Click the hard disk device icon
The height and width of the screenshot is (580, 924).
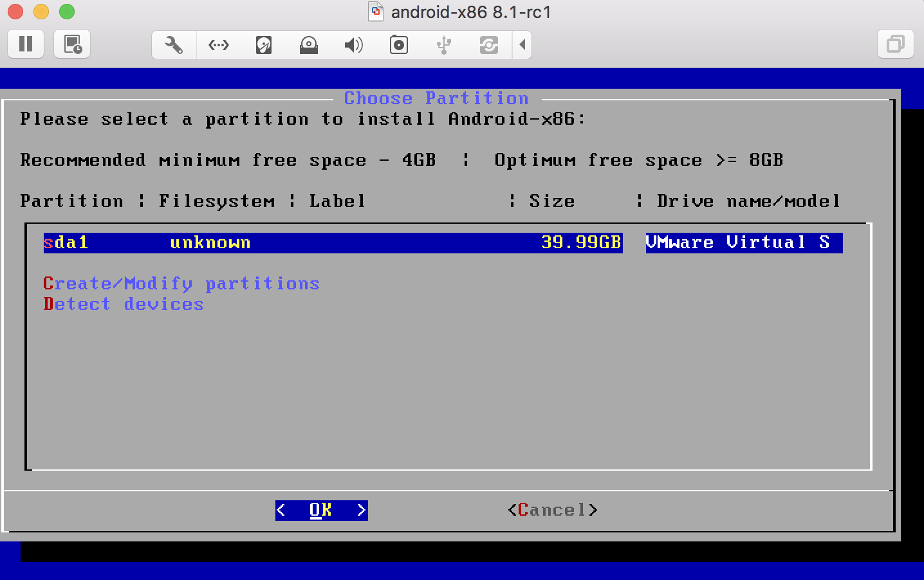point(263,45)
